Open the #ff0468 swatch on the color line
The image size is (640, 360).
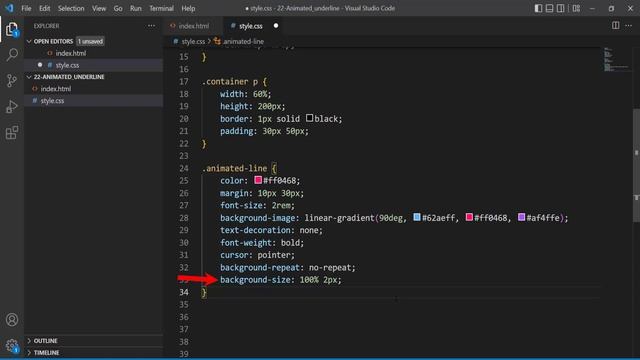pyautogui.click(x=258, y=180)
